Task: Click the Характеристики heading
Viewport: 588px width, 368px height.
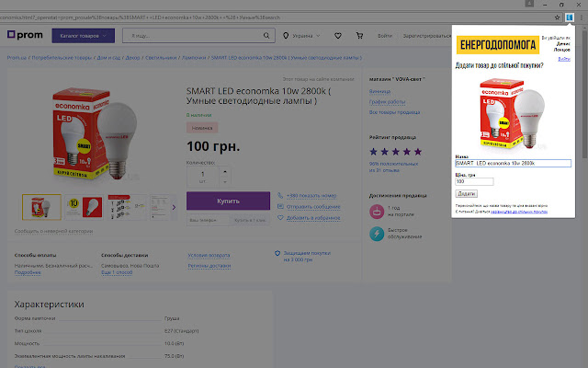Action: click(49, 305)
